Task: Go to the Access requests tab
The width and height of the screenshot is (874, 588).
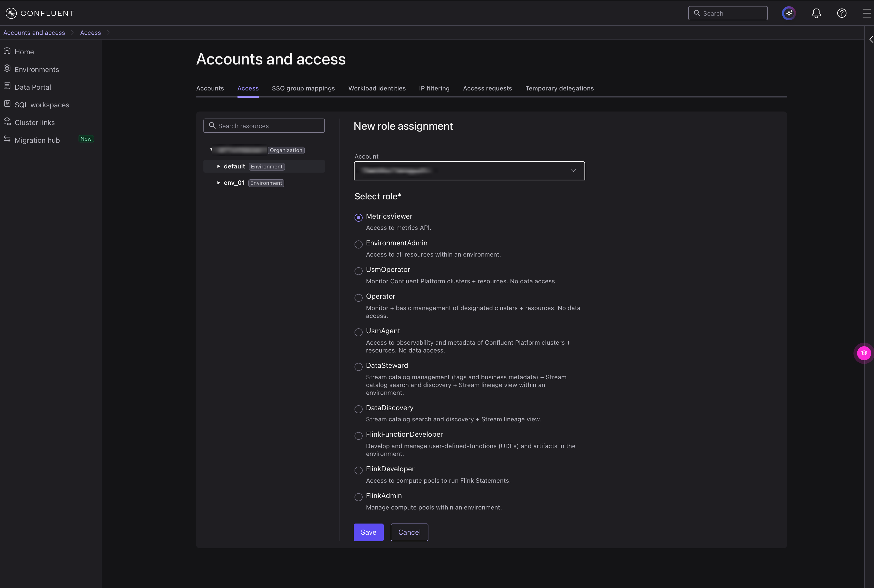Action: [487, 88]
